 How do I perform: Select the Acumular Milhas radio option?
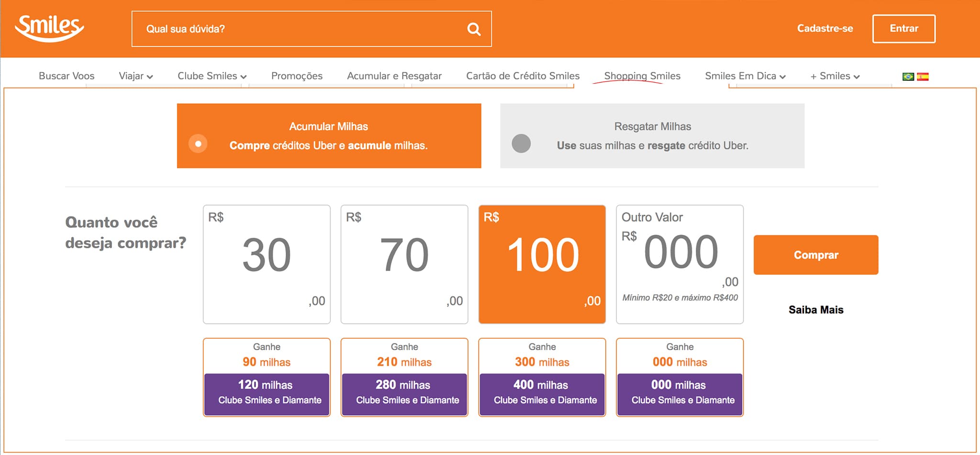(198, 144)
